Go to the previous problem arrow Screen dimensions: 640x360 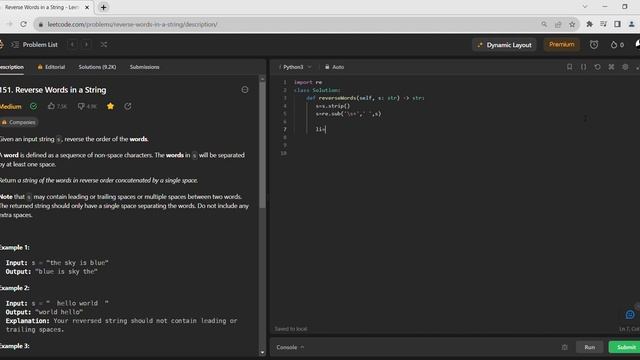72,44
